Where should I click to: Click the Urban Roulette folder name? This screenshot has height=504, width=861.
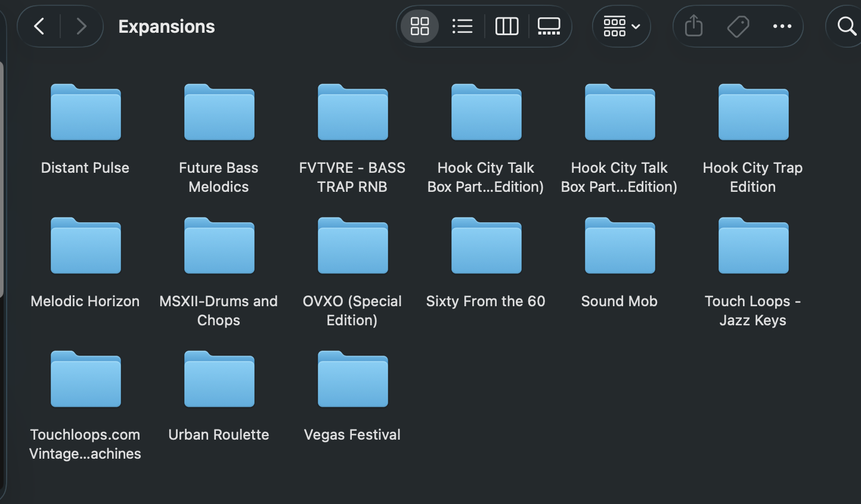pos(219,435)
